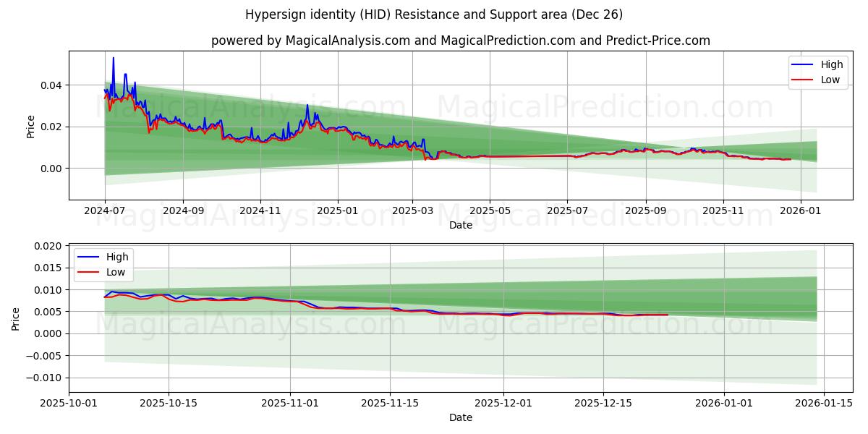Screen dimensions: 868x434
Task: Click the '2026-01' x-axis label on top chart
Action: [800, 211]
